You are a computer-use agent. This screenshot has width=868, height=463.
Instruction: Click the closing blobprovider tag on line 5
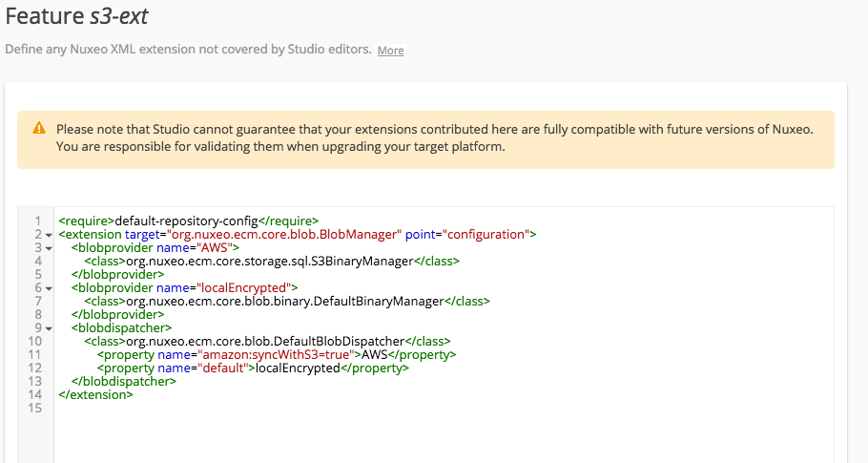(117, 274)
